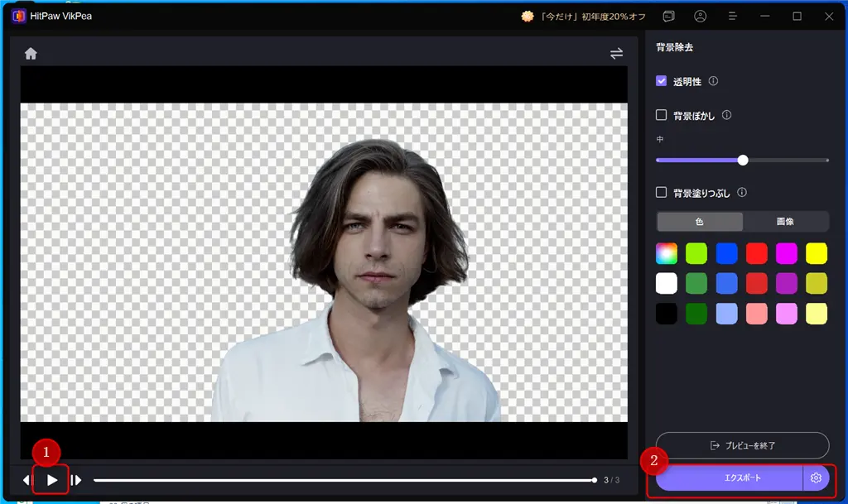This screenshot has height=504, width=848.
Task: Click the Home icon above the preview
Action: pyautogui.click(x=31, y=54)
